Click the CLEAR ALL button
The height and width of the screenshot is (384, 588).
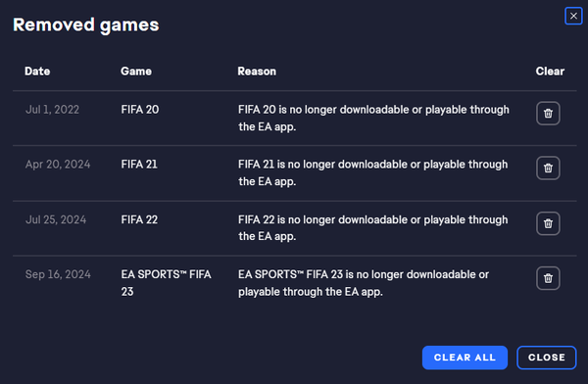(x=465, y=358)
